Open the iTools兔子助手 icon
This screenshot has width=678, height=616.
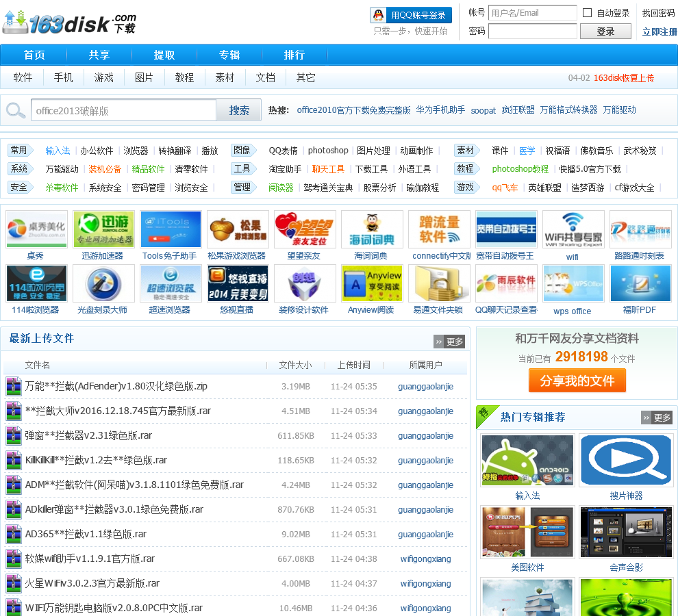pos(171,229)
